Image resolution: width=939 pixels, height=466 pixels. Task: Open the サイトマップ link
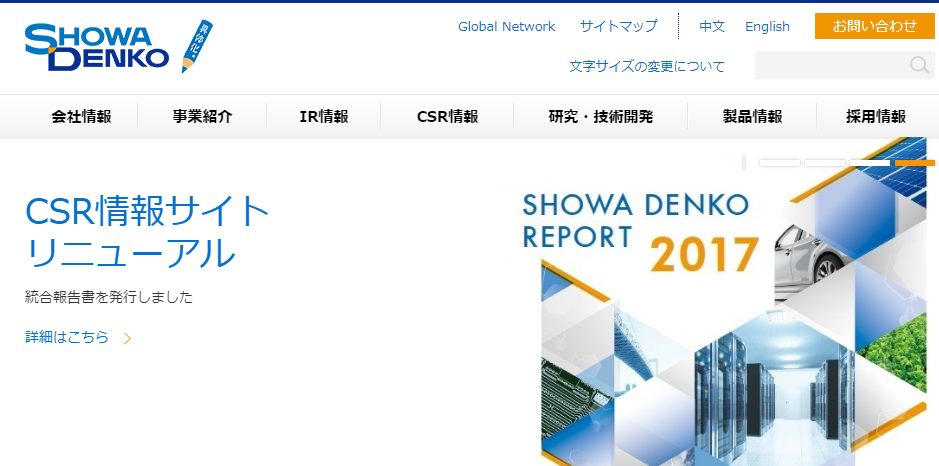619,26
